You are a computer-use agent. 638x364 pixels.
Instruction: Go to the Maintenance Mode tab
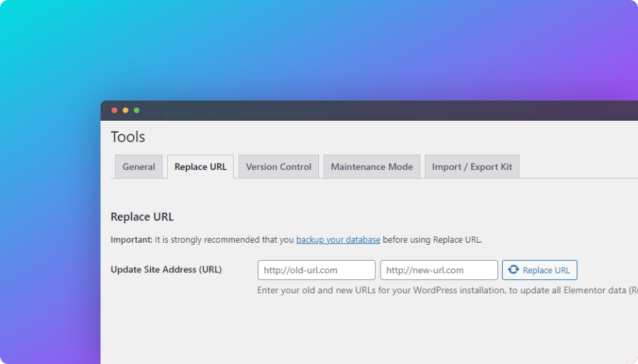[372, 167]
